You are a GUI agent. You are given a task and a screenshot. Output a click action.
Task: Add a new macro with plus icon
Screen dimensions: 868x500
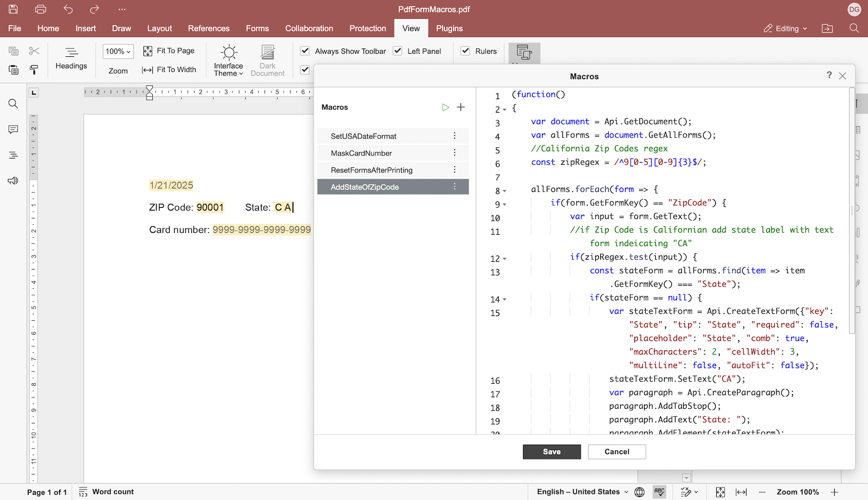pyautogui.click(x=461, y=107)
